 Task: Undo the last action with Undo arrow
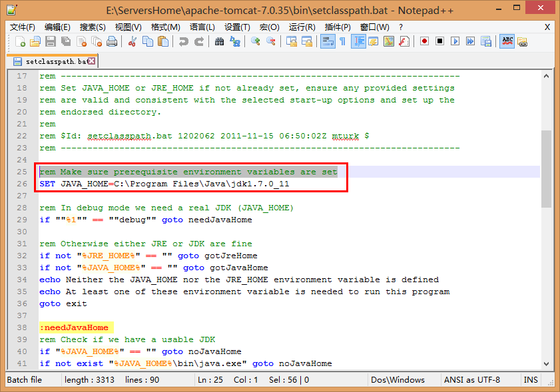click(x=184, y=42)
